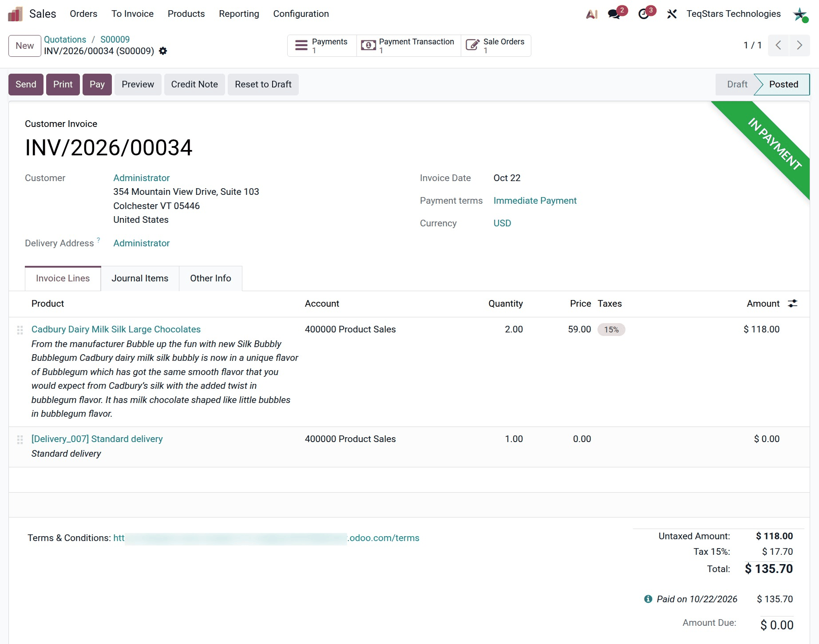Switch to the Journal Items tab
Viewport: 819px width, 644px height.
coord(140,278)
